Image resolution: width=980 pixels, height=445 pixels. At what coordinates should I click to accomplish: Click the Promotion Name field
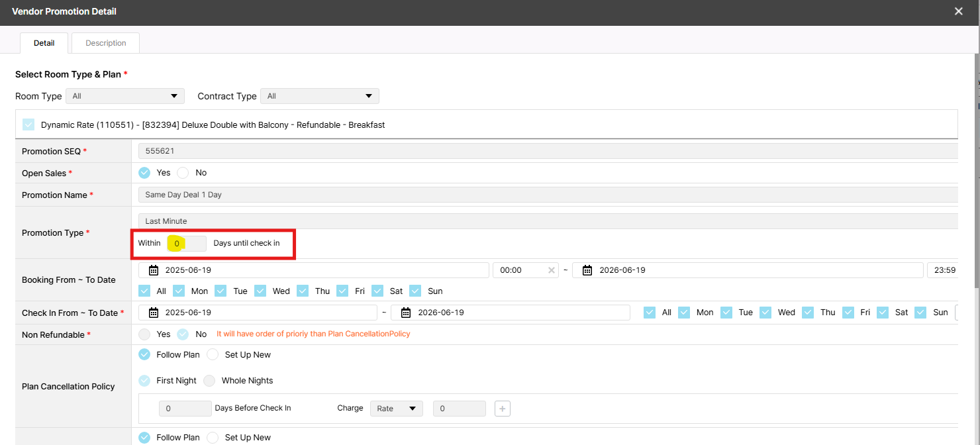[548, 195]
